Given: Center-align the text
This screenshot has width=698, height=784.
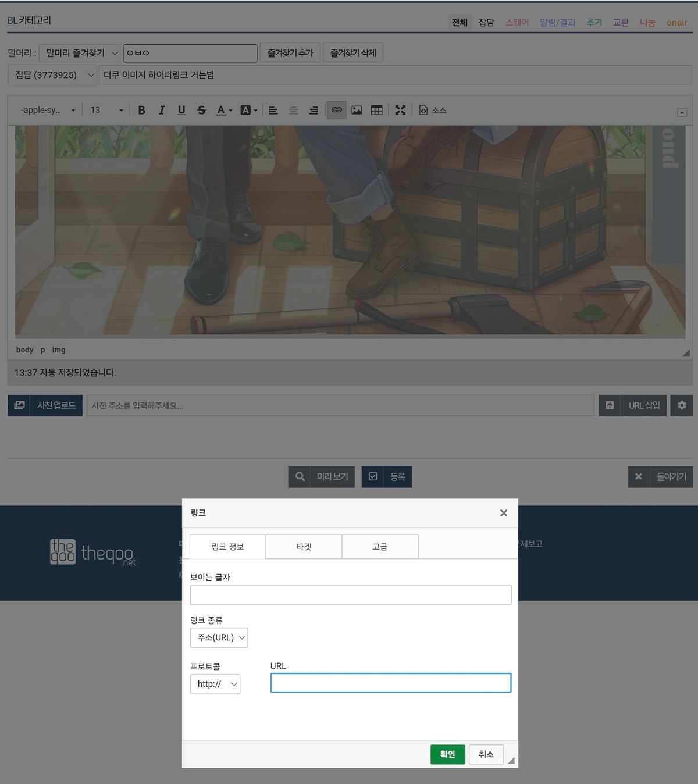Looking at the screenshot, I should point(293,110).
